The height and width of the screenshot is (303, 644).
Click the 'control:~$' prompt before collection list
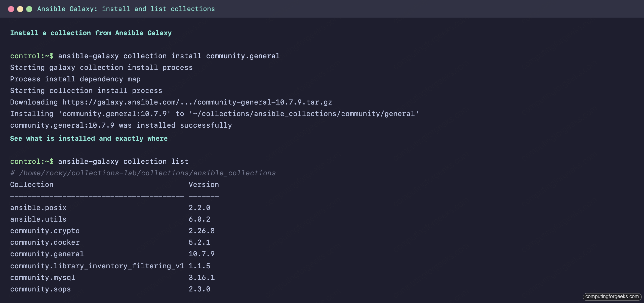click(x=32, y=162)
